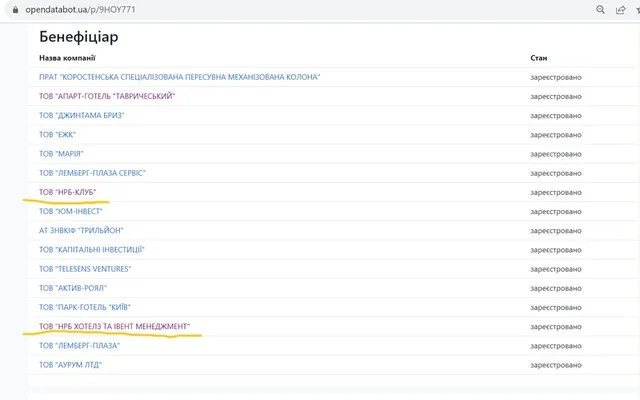Viewport: 640px width, 400px height.
Task: Click the share page icon in address bar
Action: pyautogui.click(x=620, y=10)
